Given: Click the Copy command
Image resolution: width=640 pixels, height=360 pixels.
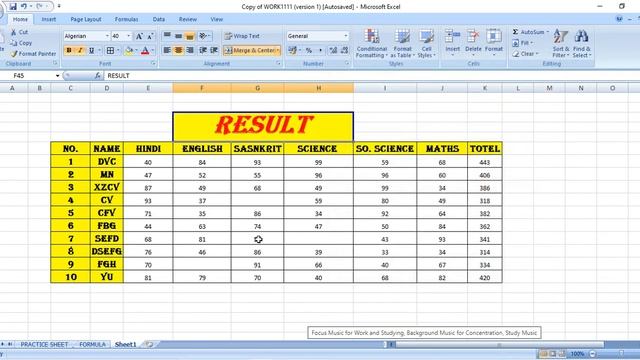Looking at the screenshot, I should [x=21, y=42].
